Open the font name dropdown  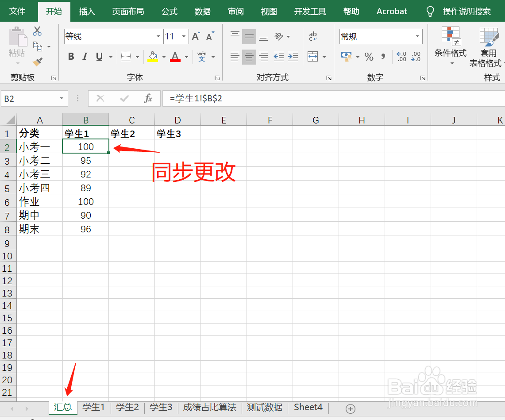[x=158, y=36]
